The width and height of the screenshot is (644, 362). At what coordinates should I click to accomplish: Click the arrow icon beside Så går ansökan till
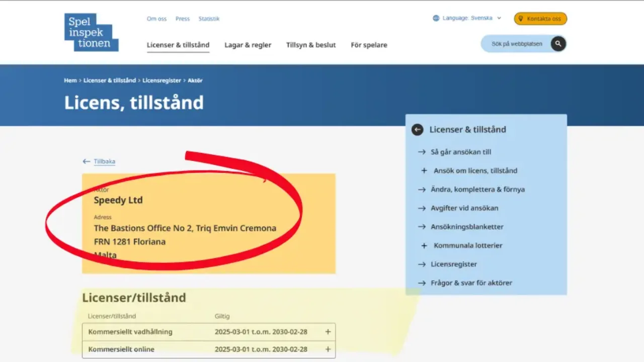[x=422, y=152]
